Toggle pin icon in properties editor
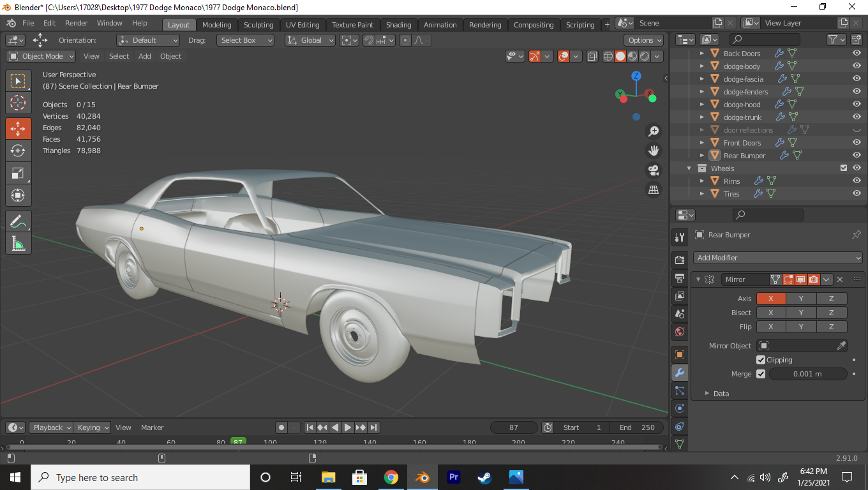 pos(857,235)
